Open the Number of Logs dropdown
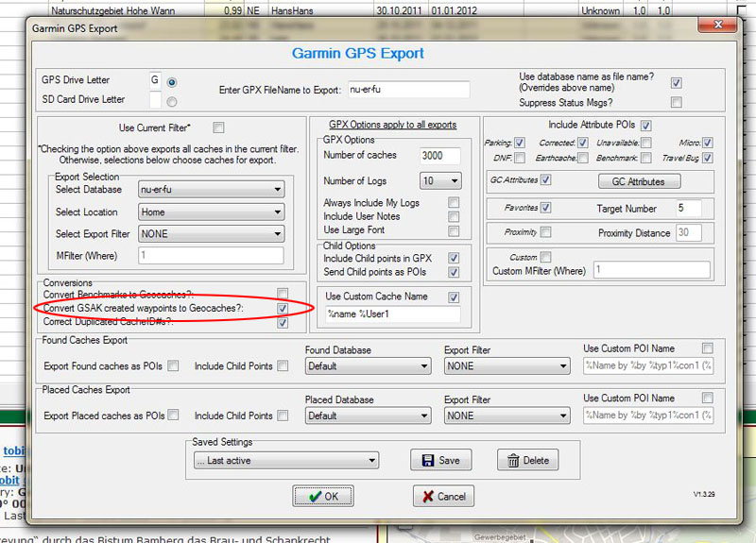The height and width of the screenshot is (543, 756). (x=440, y=181)
